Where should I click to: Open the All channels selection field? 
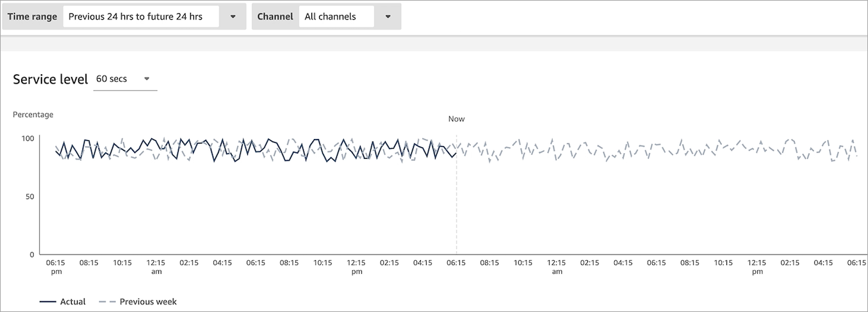[x=336, y=17]
